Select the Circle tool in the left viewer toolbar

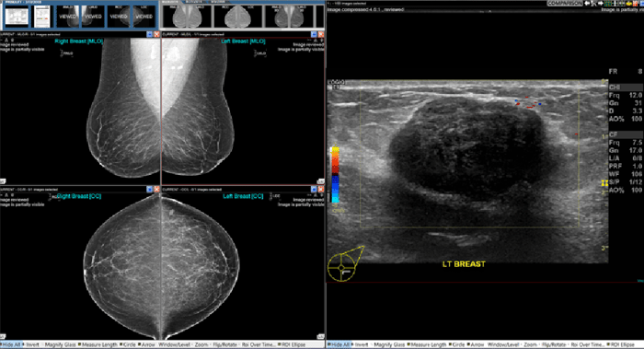[x=127, y=344]
